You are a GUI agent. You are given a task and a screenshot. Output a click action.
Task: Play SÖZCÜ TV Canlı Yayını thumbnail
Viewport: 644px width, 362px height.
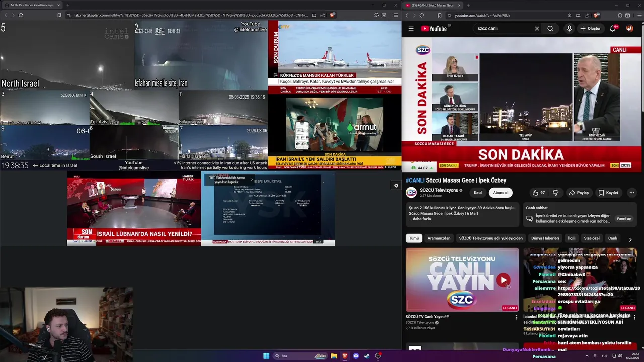click(x=462, y=280)
